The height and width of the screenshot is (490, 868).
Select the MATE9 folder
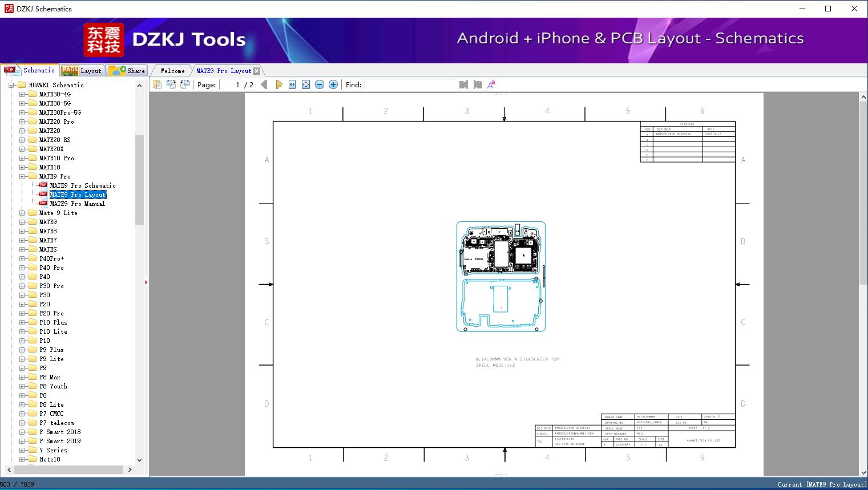(x=48, y=222)
